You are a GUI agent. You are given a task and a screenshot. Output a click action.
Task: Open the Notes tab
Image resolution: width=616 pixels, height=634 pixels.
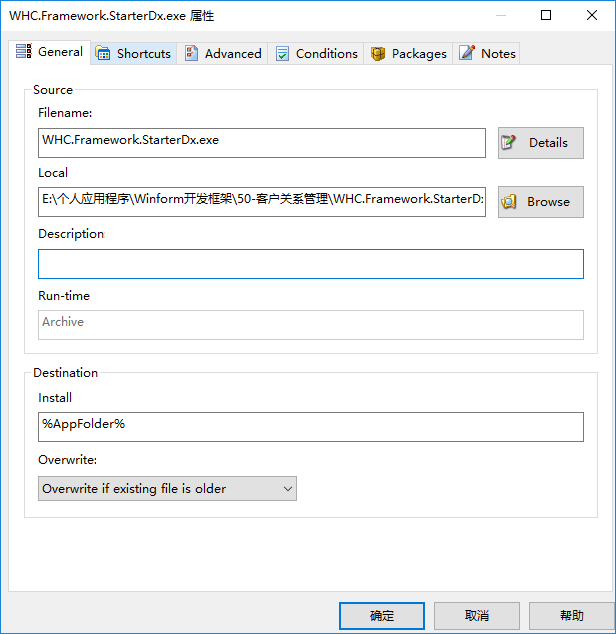[x=486, y=53]
